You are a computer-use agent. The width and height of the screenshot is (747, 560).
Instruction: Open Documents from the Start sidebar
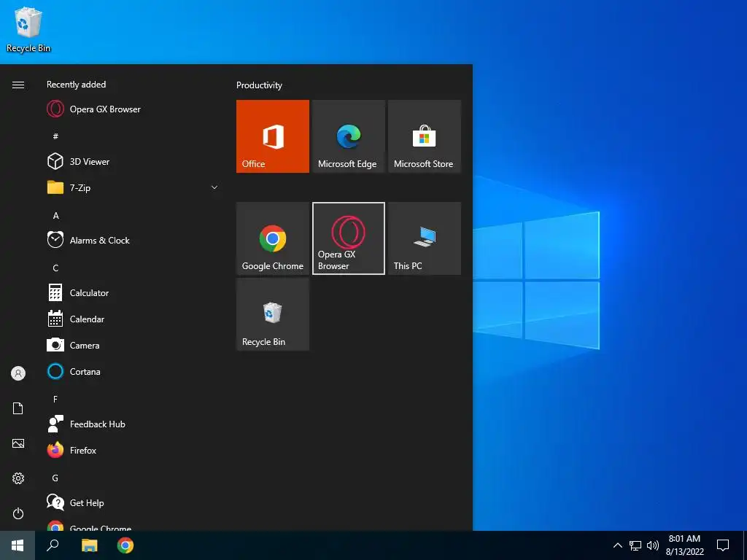[18, 408]
